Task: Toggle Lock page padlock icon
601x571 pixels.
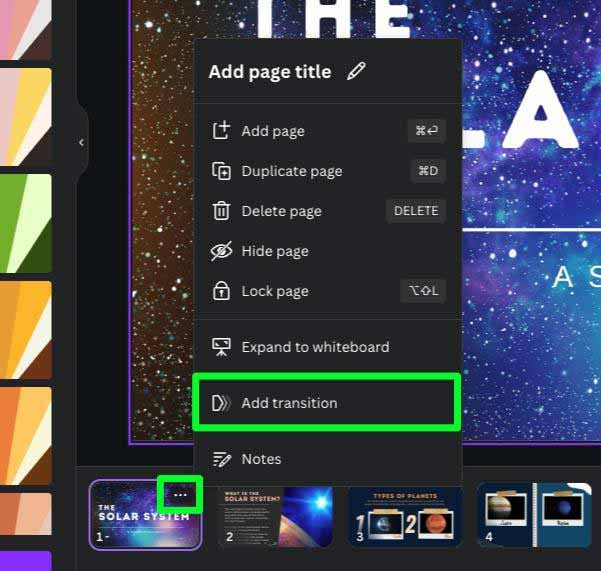Action: pyautogui.click(x=222, y=291)
